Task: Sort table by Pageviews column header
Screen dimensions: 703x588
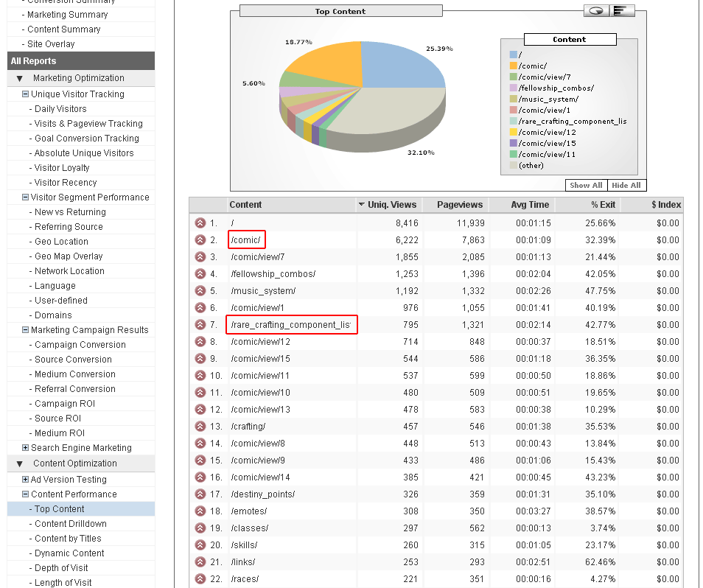Action: [x=460, y=205]
